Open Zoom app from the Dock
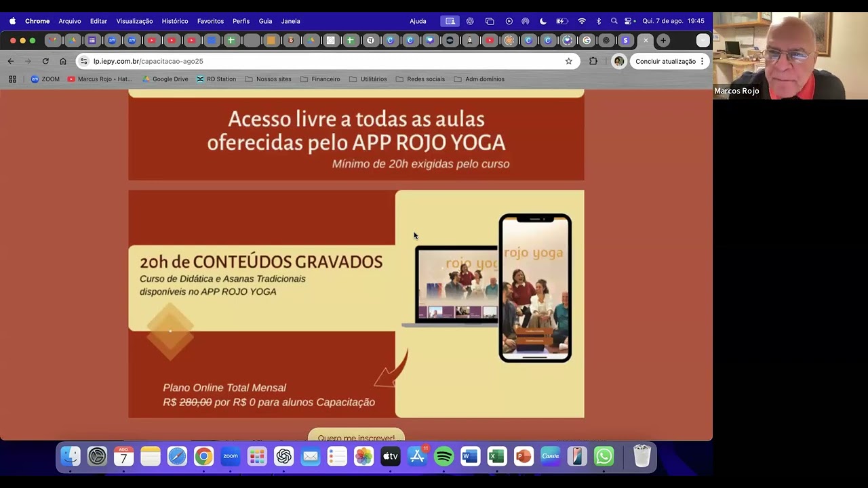Screen dimensions: 868x488 point(231,457)
